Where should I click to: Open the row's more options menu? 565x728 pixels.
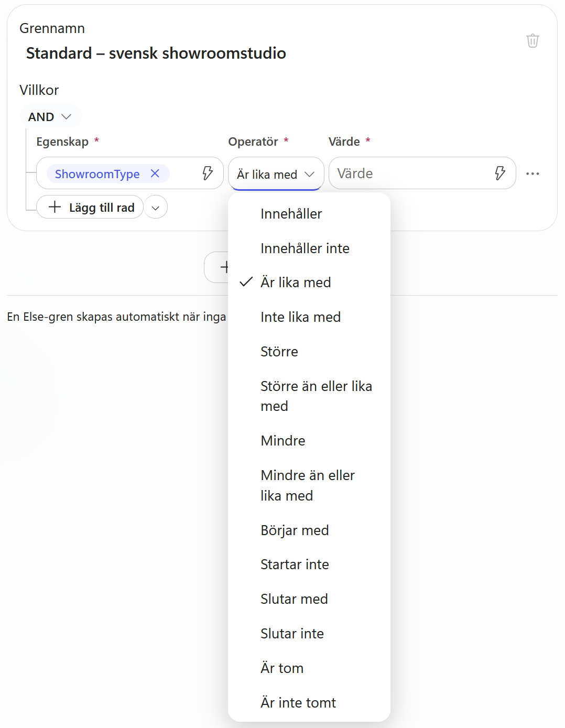click(x=533, y=173)
